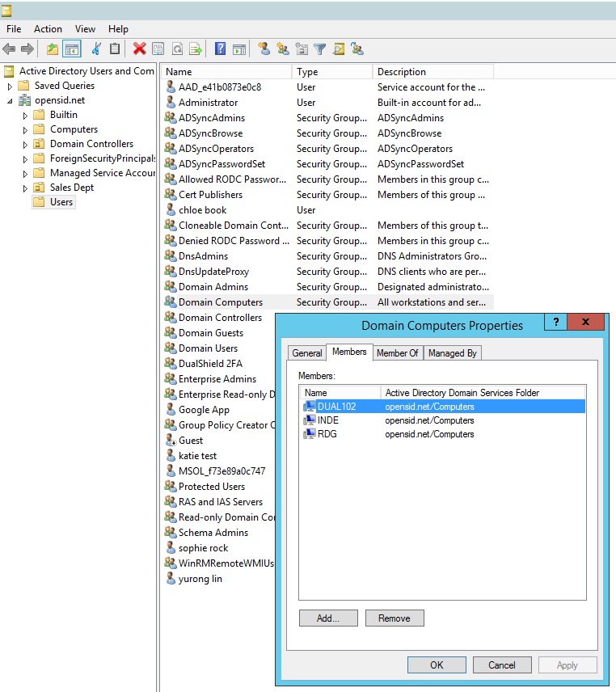Click the filter funnel toolbar icon
616x692 pixels.
coord(319,49)
